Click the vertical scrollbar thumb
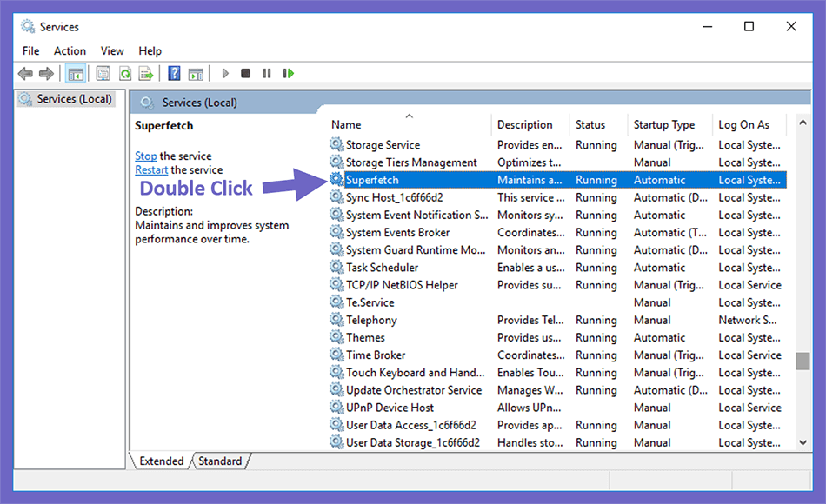 [803, 361]
